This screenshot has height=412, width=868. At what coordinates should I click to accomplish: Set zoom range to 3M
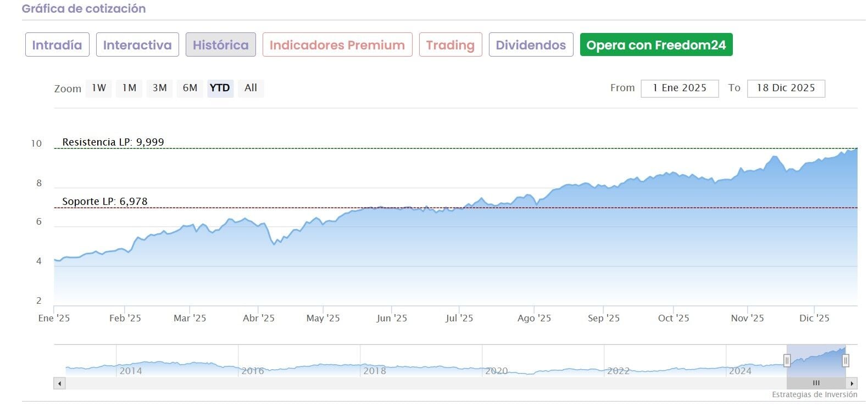click(159, 88)
